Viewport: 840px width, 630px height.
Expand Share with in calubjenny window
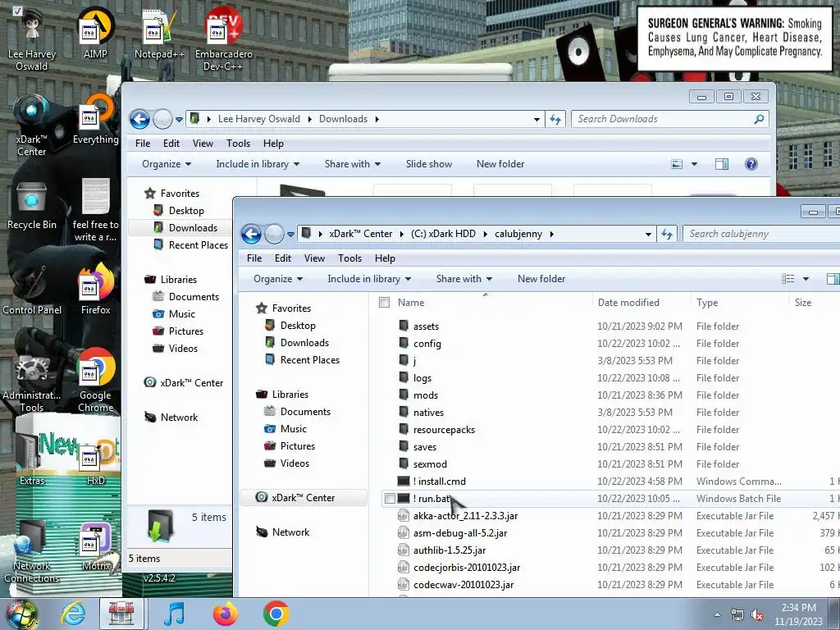464,279
